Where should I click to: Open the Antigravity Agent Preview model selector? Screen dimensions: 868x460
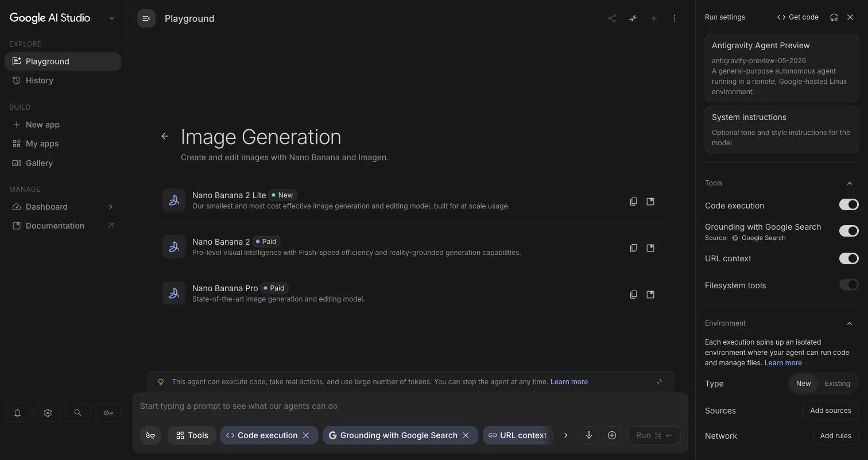click(x=781, y=68)
